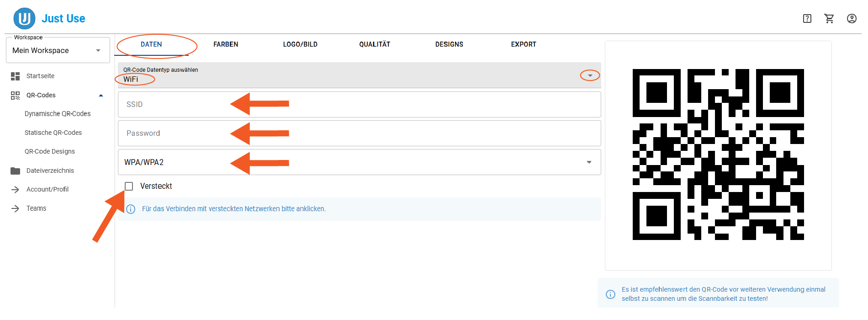868x320 pixels.
Task: Open the Mein Workspace dropdown
Action: point(58,50)
